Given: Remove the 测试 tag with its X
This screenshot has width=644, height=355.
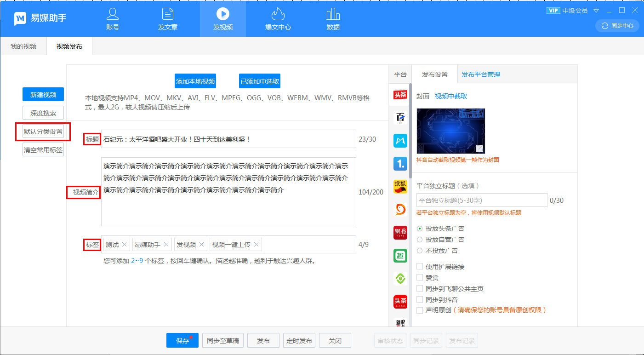Looking at the screenshot, I should click(124, 245).
